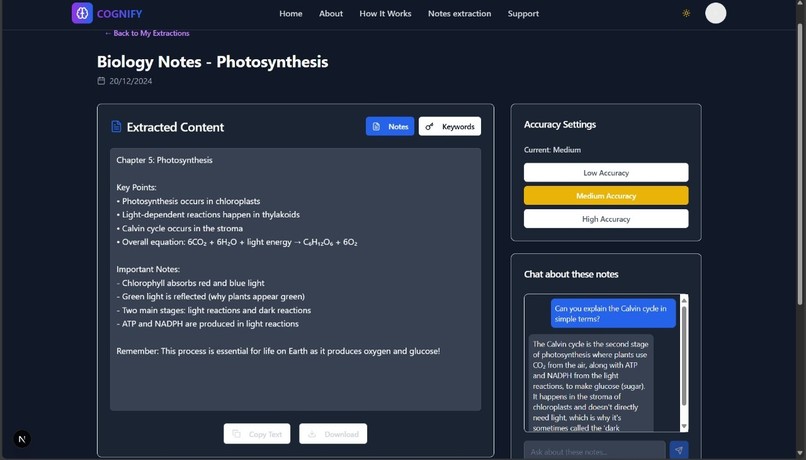The width and height of the screenshot is (806, 460).
Task: Toggle the sun theme icon
Action: coord(686,13)
